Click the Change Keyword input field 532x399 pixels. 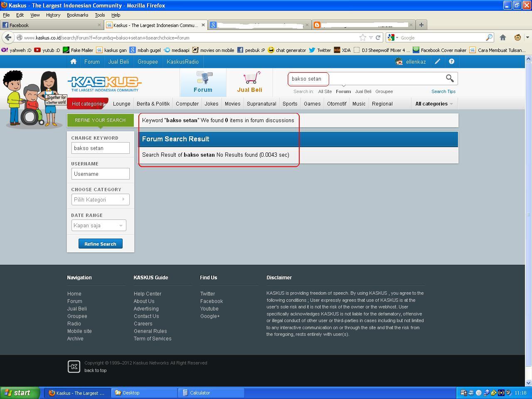(100, 148)
